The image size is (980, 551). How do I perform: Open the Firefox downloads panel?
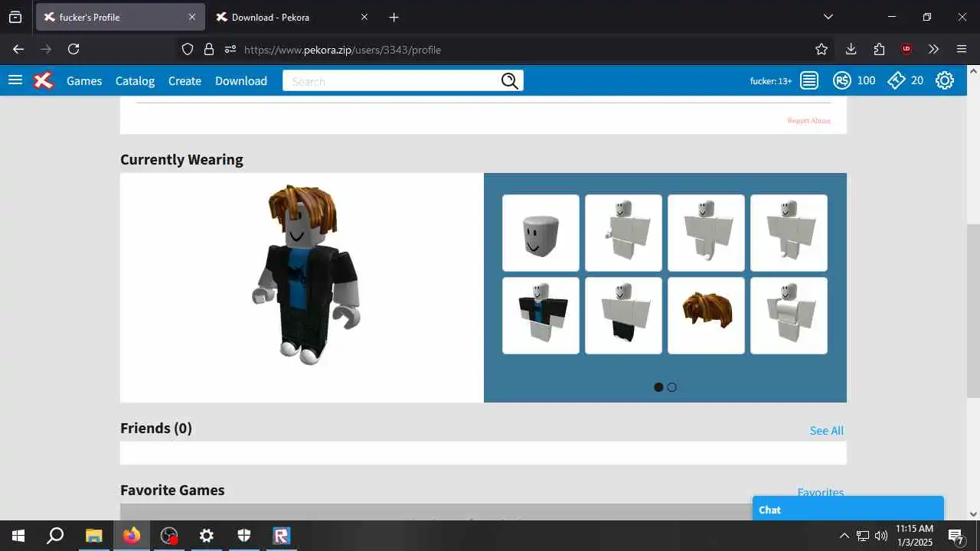tap(851, 49)
